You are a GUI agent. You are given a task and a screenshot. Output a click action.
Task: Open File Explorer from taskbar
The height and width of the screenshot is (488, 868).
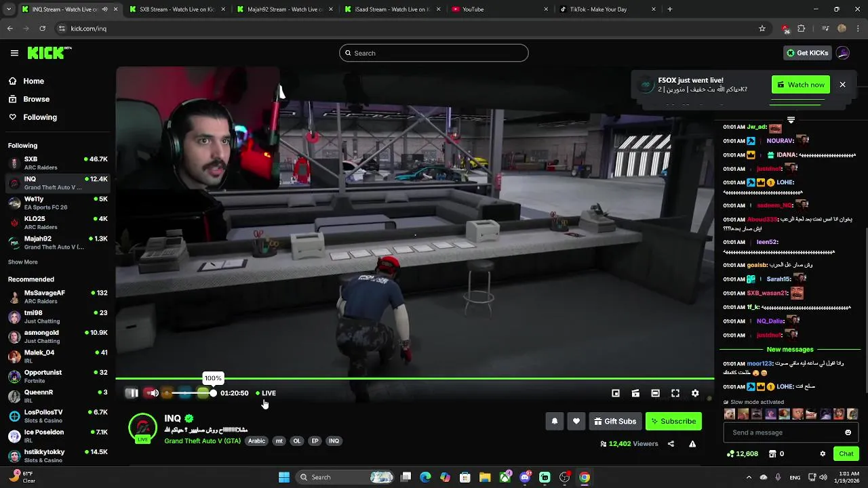point(485,477)
